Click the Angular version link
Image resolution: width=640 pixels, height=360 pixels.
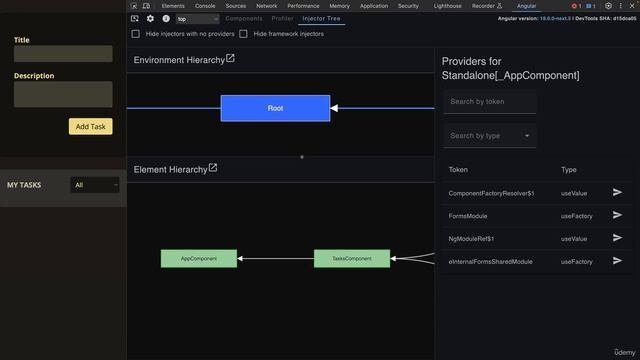(555, 18)
